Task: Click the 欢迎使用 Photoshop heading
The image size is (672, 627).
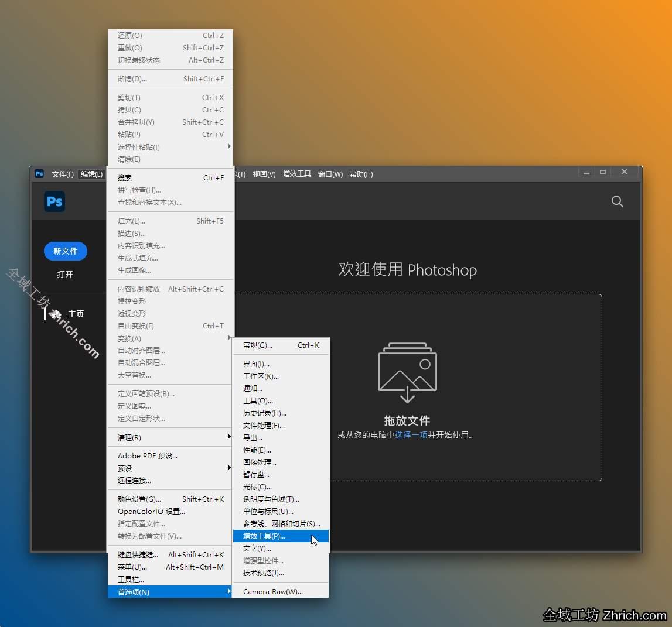Action: (408, 270)
